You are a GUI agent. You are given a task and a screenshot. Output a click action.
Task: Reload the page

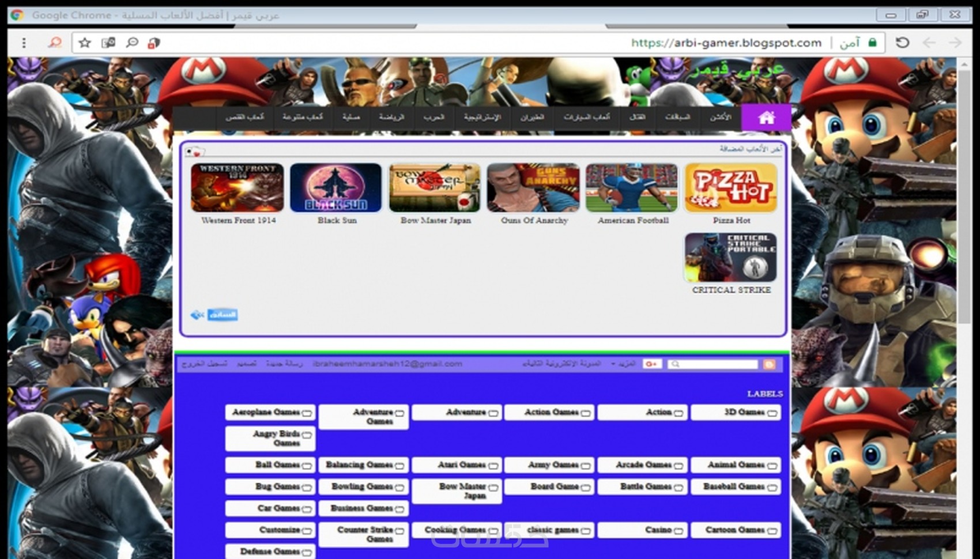tap(902, 43)
